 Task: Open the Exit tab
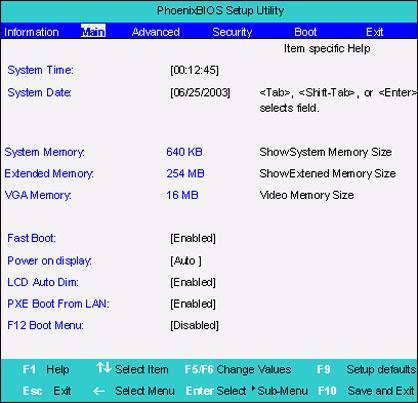click(x=374, y=32)
